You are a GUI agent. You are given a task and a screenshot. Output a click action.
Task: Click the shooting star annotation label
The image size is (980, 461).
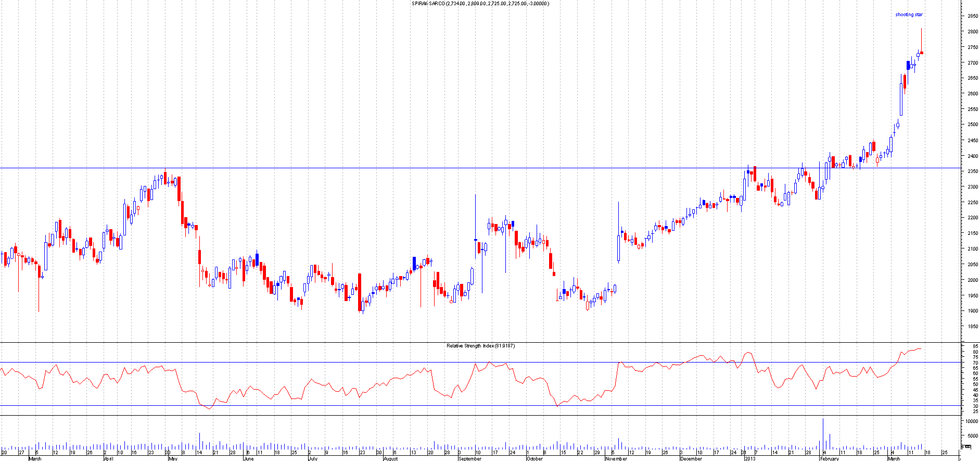[x=909, y=15]
